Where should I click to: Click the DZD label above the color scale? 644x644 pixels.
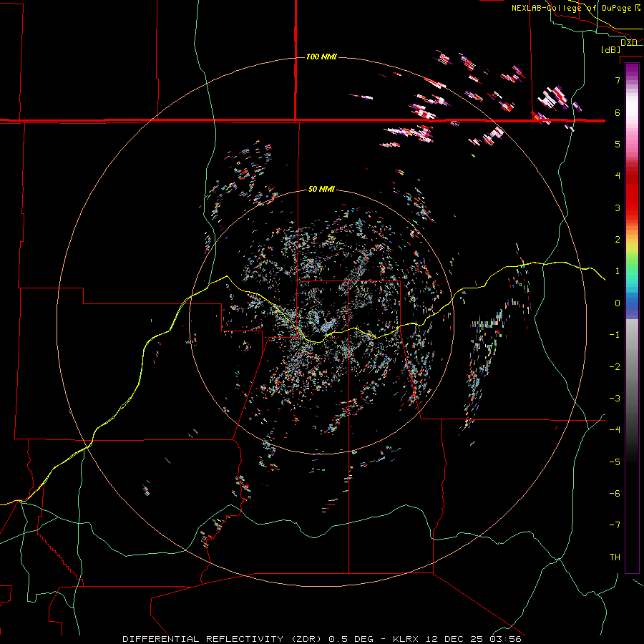[x=629, y=42]
